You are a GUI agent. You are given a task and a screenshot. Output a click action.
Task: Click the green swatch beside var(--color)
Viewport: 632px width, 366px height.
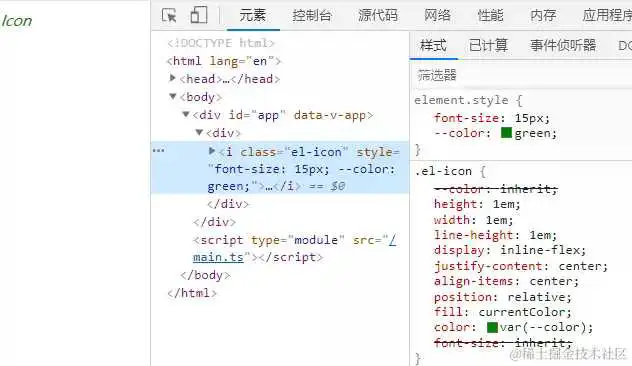(x=492, y=327)
